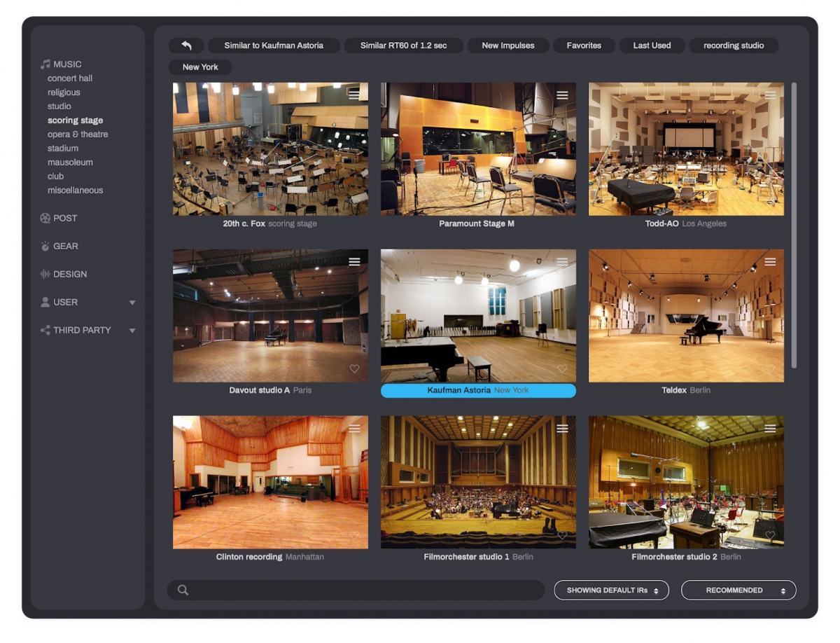Select the 20th c. Fox thumbnail

tap(270, 149)
